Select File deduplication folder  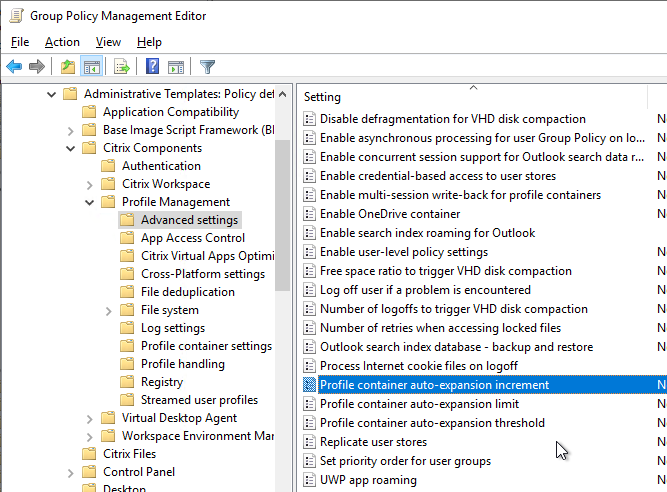(188, 292)
